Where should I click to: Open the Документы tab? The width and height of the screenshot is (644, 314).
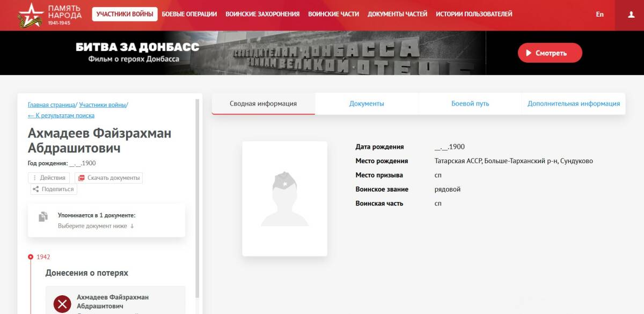pyautogui.click(x=367, y=104)
